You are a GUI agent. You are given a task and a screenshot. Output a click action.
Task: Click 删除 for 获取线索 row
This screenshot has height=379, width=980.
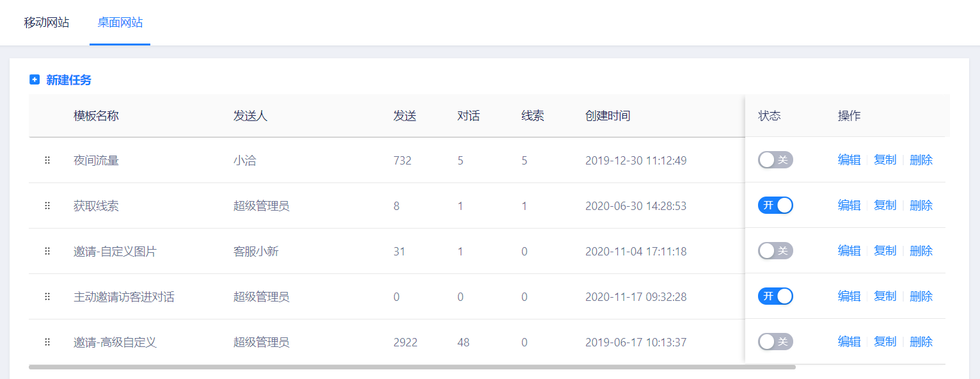[x=921, y=206]
